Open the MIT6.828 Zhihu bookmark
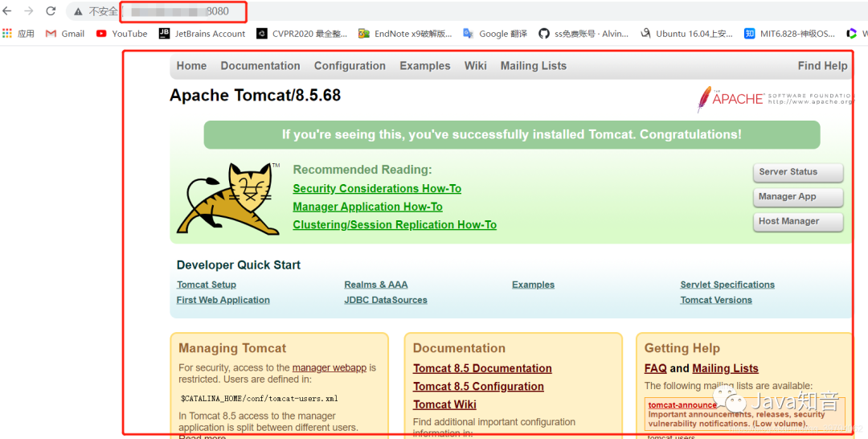 790,34
